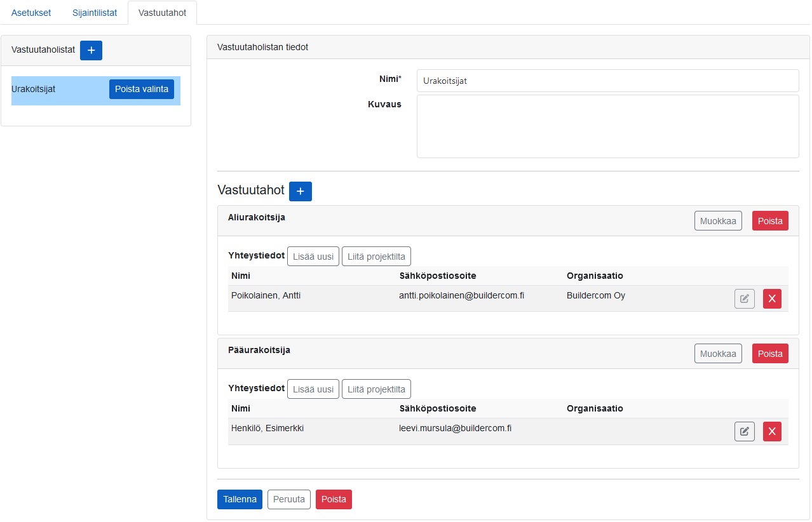Focus the Kuvaus text area

(x=607, y=126)
